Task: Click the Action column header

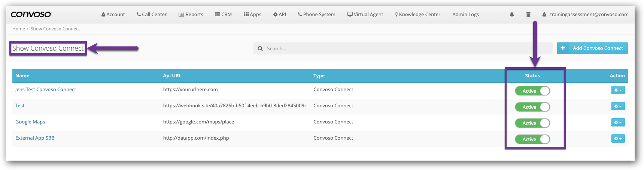Action: [x=617, y=76]
